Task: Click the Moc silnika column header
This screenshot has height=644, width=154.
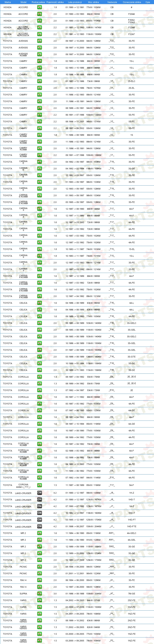Action: click(x=94, y=2)
